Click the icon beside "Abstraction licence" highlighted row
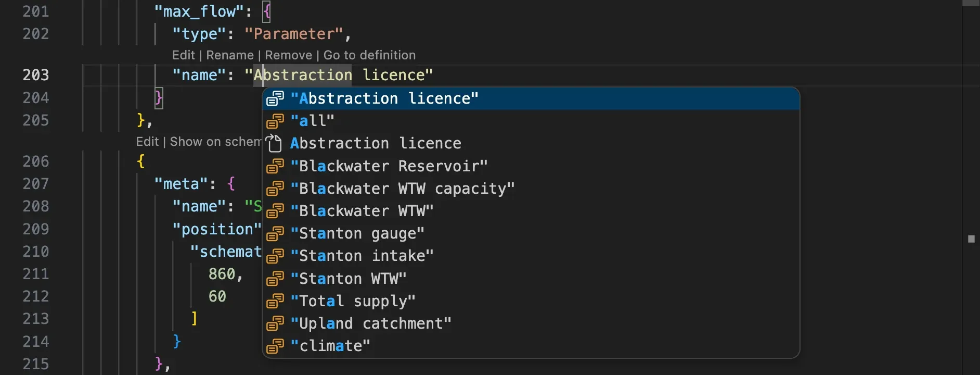The image size is (980, 375). coord(275,98)
